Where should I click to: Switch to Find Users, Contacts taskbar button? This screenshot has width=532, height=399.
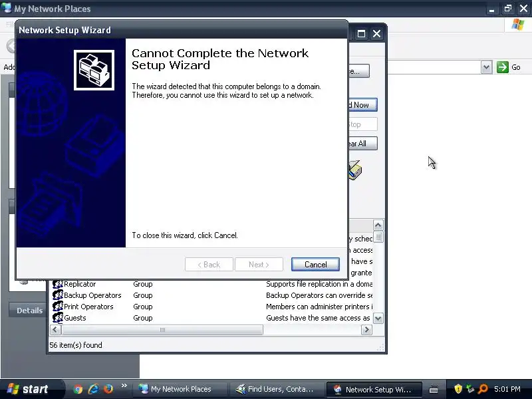pyautogui.click(x=276, y=389)
